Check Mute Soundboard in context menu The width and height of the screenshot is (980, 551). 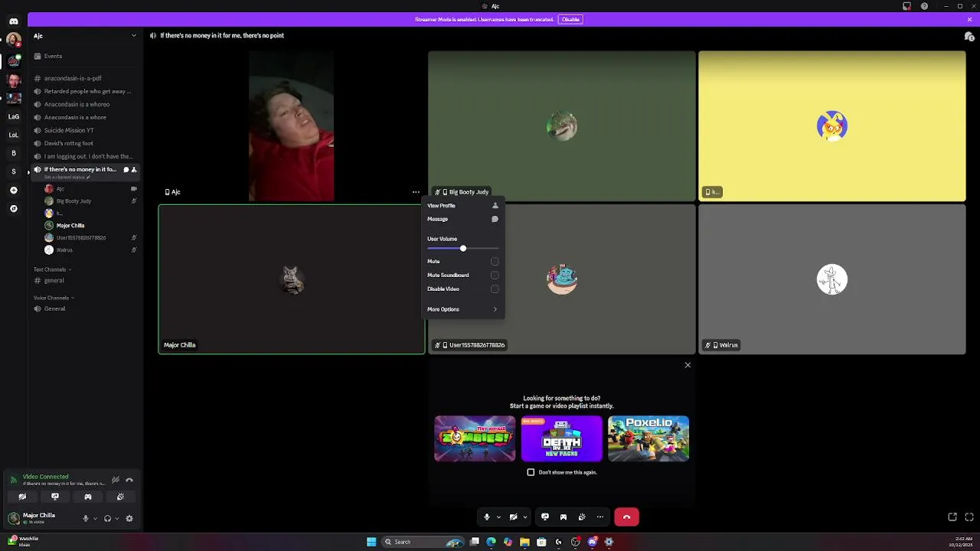(x=495, y=275)
